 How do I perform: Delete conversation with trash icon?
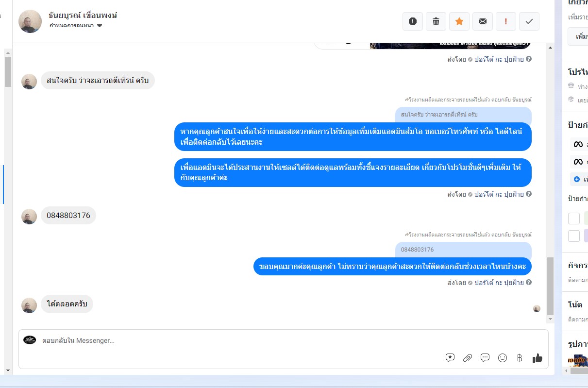click(436, 21)
